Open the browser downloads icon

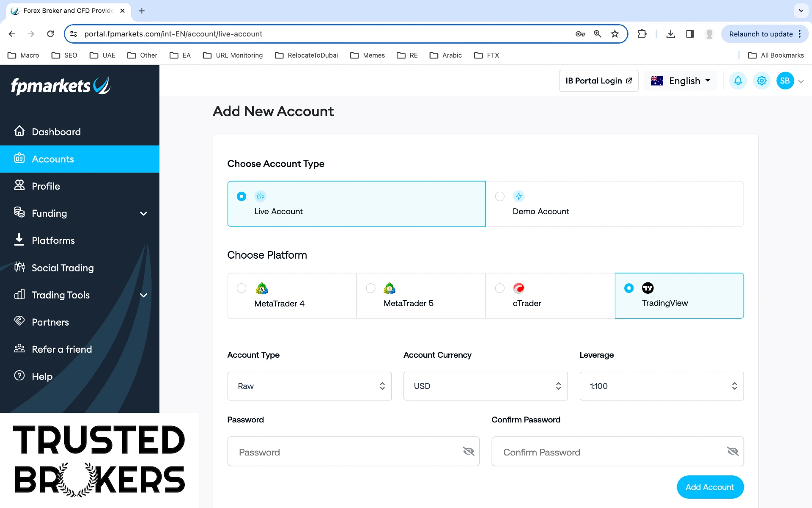671,34
